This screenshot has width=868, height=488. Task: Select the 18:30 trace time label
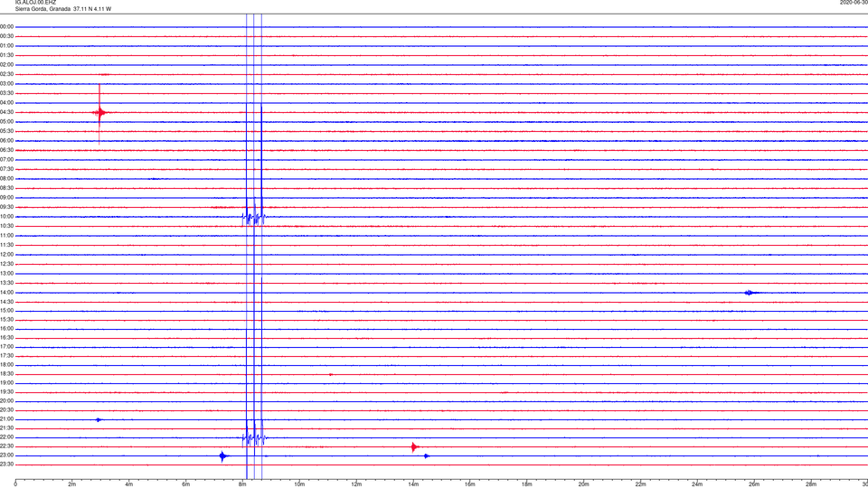click(7, 374)
